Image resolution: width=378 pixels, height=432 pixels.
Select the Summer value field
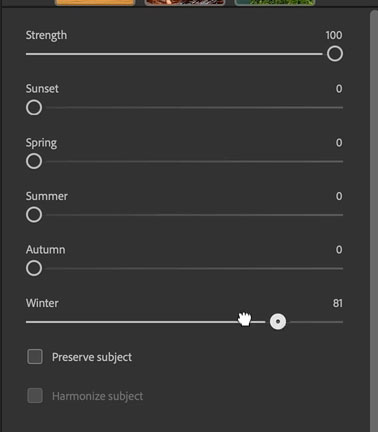(x=339, y=196)
